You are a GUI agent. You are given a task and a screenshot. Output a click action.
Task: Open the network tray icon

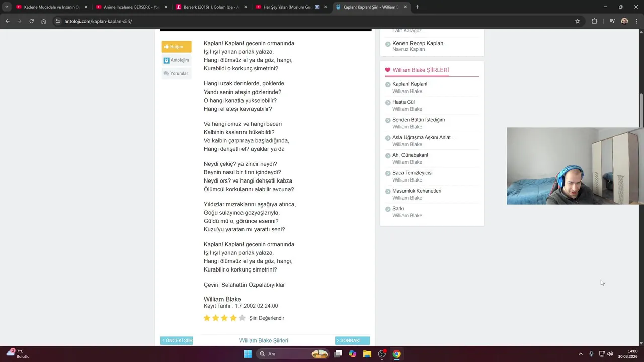(x=602, y=354)
